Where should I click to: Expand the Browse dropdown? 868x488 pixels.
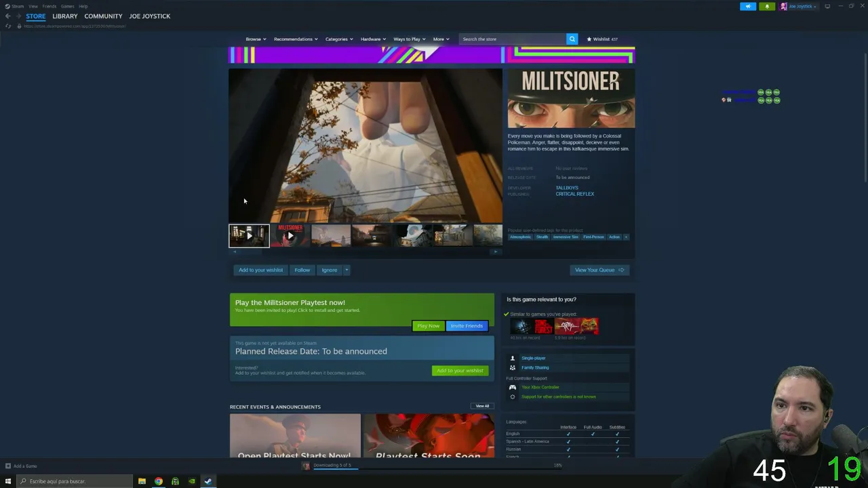coord(256,39)
